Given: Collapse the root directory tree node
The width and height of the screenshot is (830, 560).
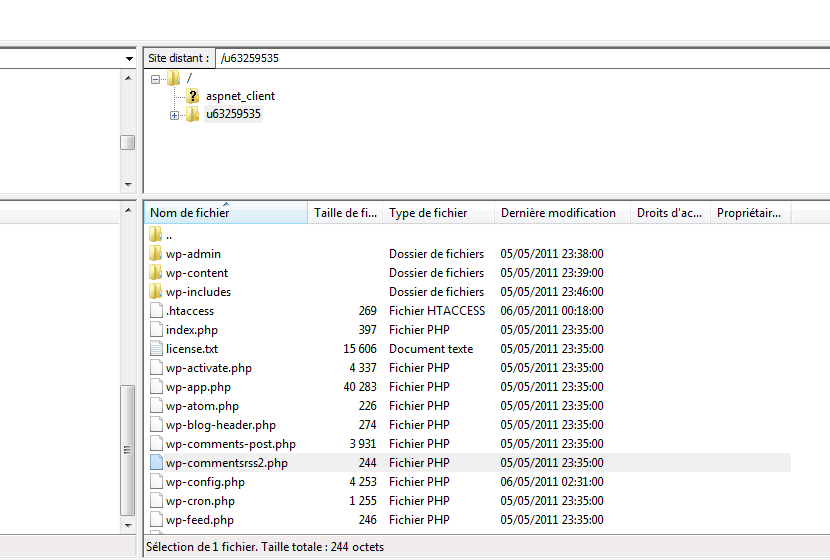Looking at the screenshot, I should (x=155, y=78).
